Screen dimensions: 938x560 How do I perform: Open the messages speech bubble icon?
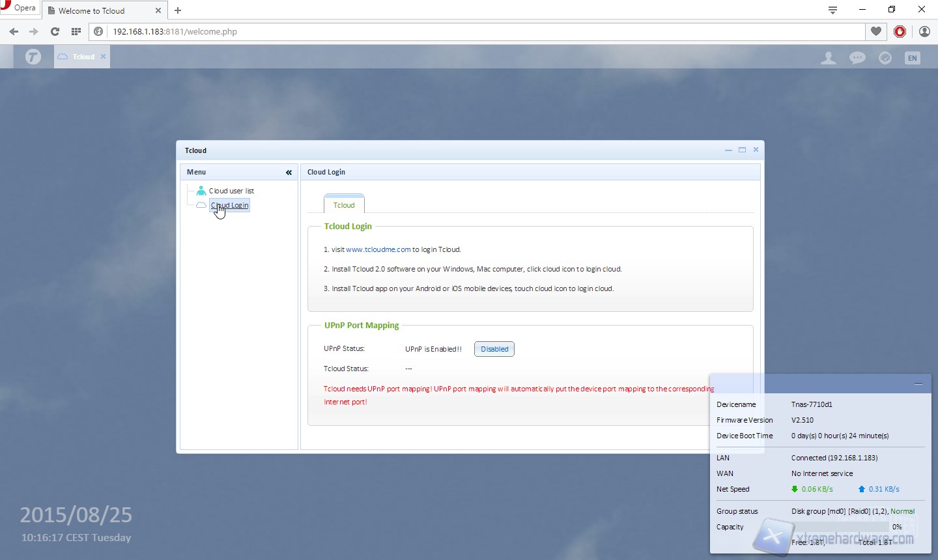pyautogui.click(x=857, y=58)
